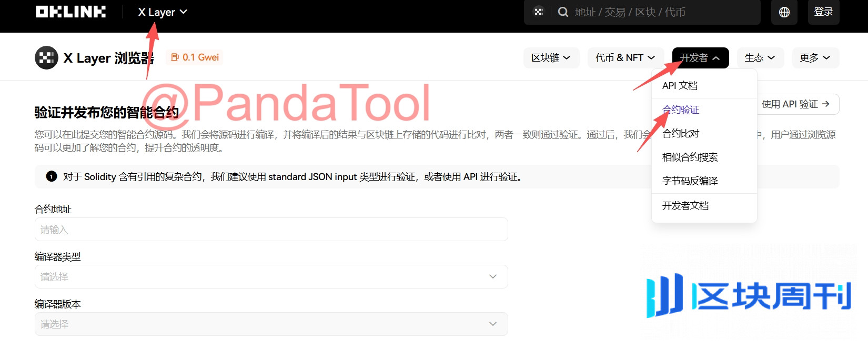Expand the 生态 menu
Viewport: 868px width, 348px height.
pyautogui.click(x=760, y=58)
